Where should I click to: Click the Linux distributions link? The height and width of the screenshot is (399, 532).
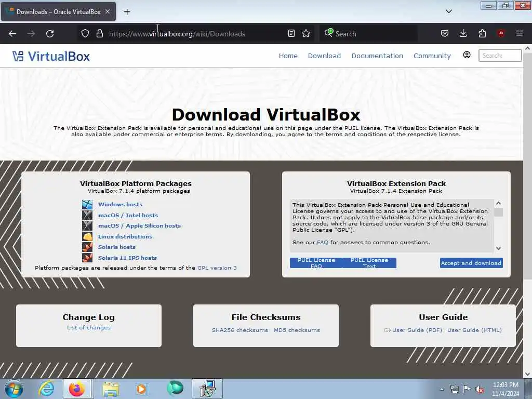[x=125, y=236]
